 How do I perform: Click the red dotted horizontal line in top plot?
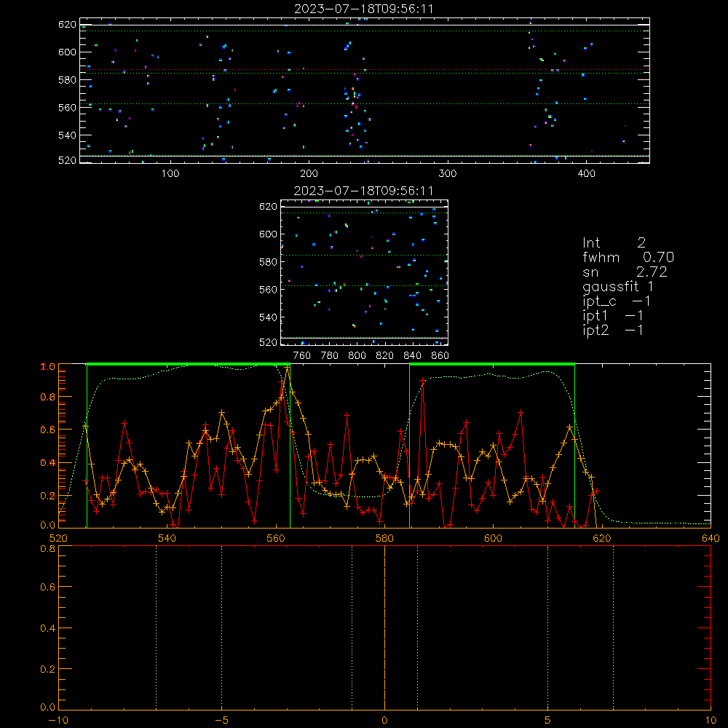pos(365,70)
